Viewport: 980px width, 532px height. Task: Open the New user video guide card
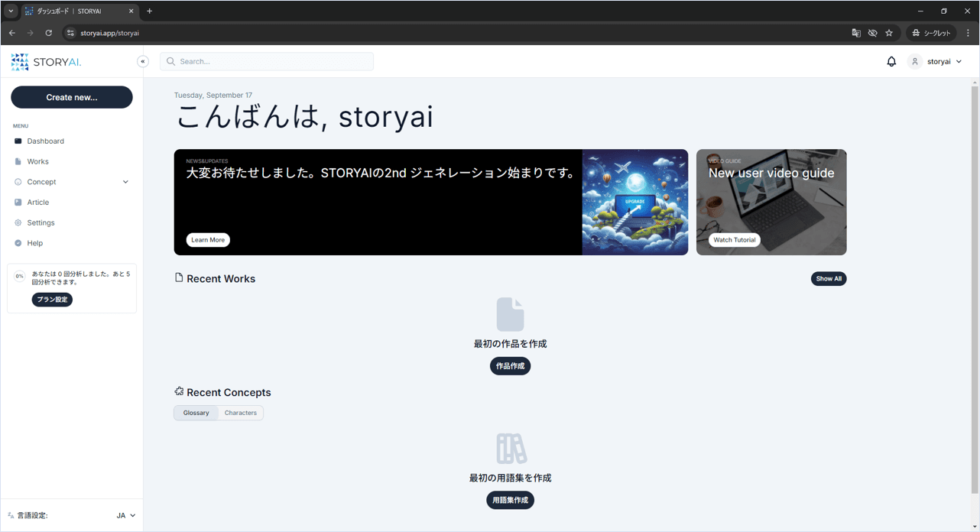[x=771, y=202]
